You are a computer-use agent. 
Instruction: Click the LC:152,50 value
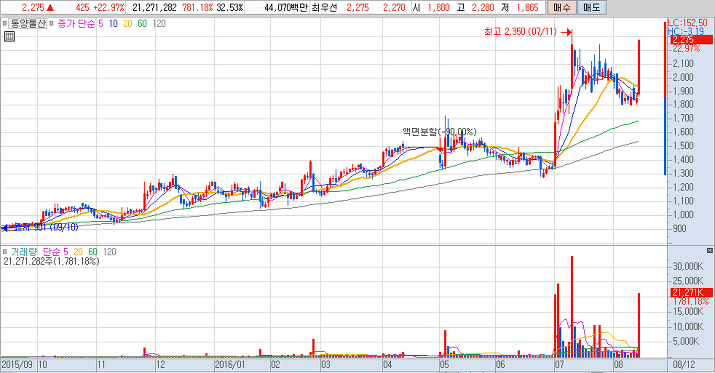[x=688, y=22]
